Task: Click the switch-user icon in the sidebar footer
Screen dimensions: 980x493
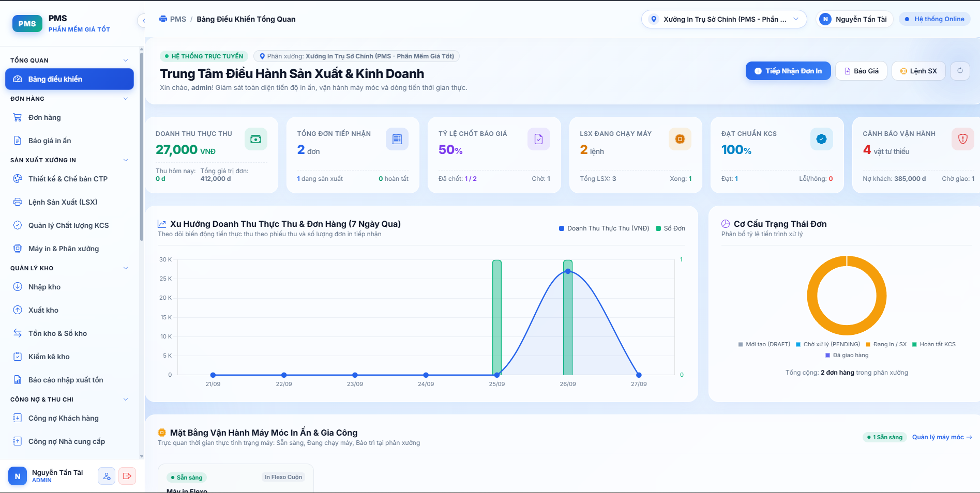Action: click(x=107, y=476)
